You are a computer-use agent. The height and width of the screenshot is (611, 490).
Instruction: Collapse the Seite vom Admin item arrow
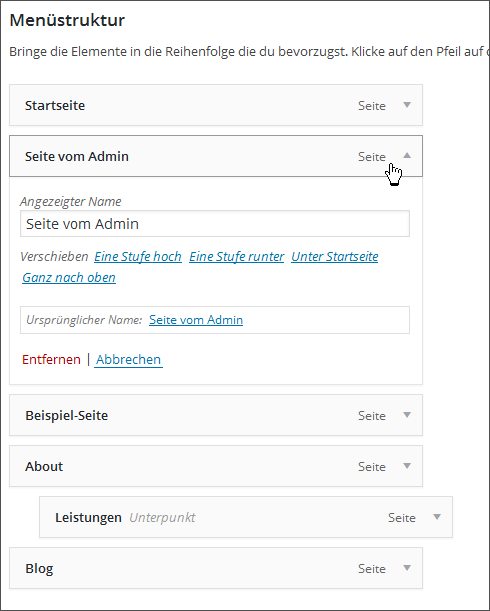pyautogui.click(x=407, y=155)
